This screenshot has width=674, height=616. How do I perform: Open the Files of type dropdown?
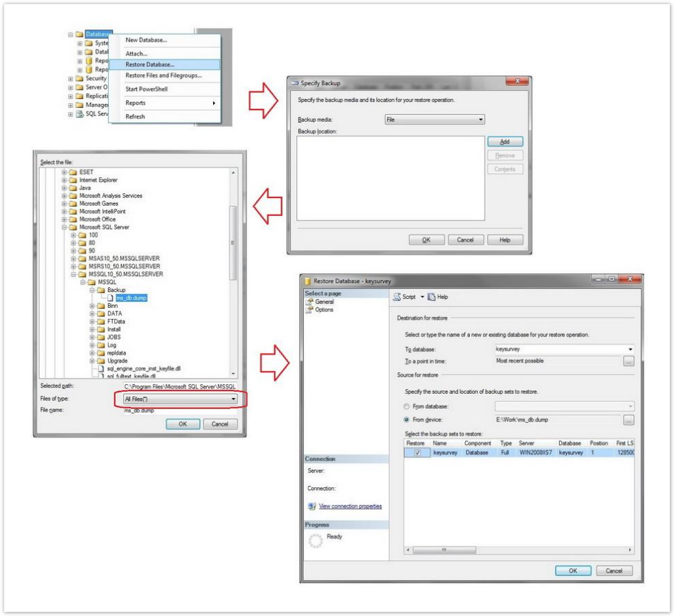(x=180, y=399)
